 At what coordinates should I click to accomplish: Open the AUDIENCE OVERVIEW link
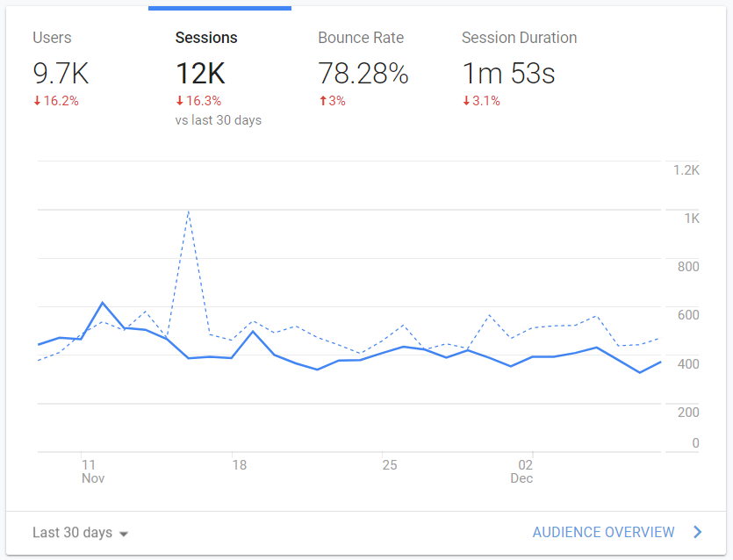pos(603,532)
